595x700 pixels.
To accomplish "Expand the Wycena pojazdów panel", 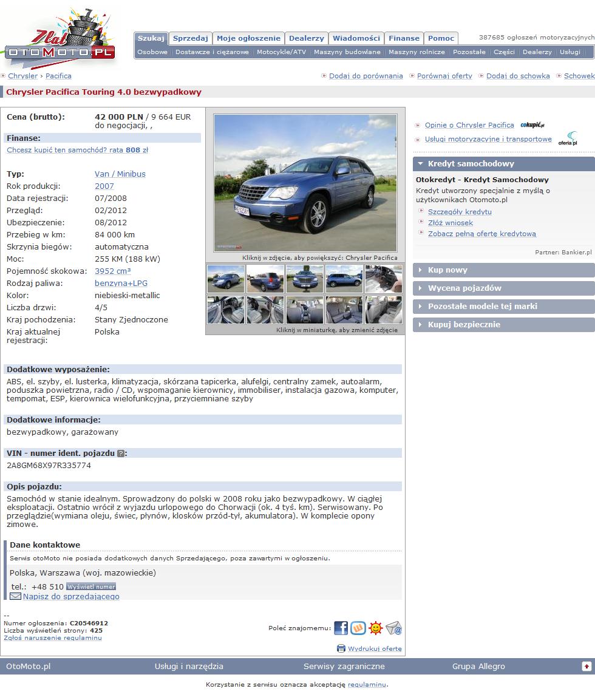I will pos(503,288).
